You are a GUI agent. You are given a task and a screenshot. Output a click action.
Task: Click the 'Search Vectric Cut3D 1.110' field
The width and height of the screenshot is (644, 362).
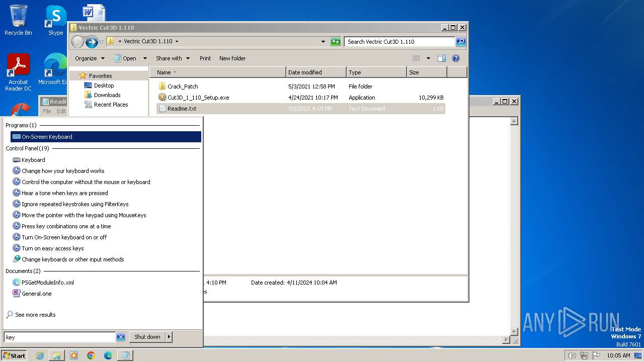[x=400, y=42]
